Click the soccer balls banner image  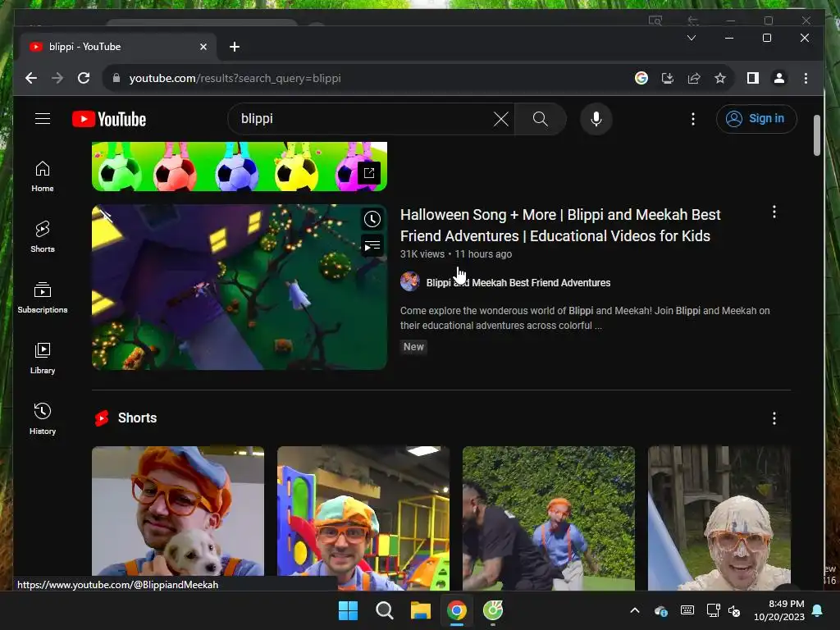[240, 167]
